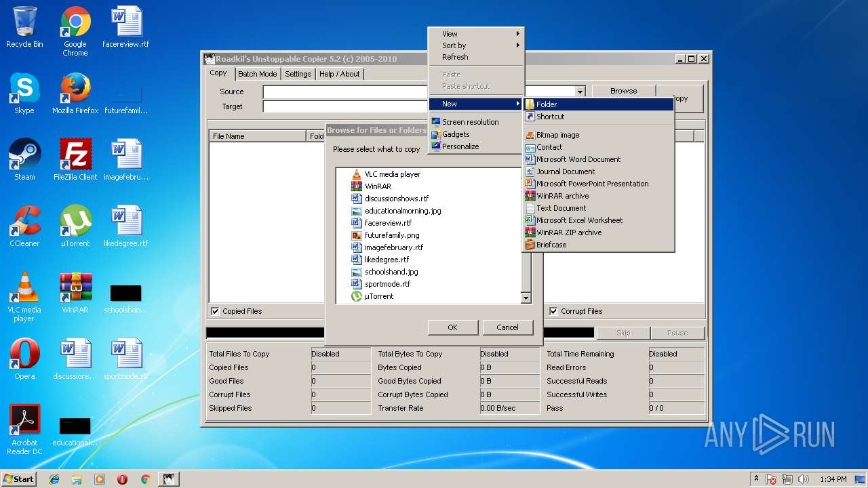Click the Target path input field
Screen dimensions: 868x488
(346, 106)
